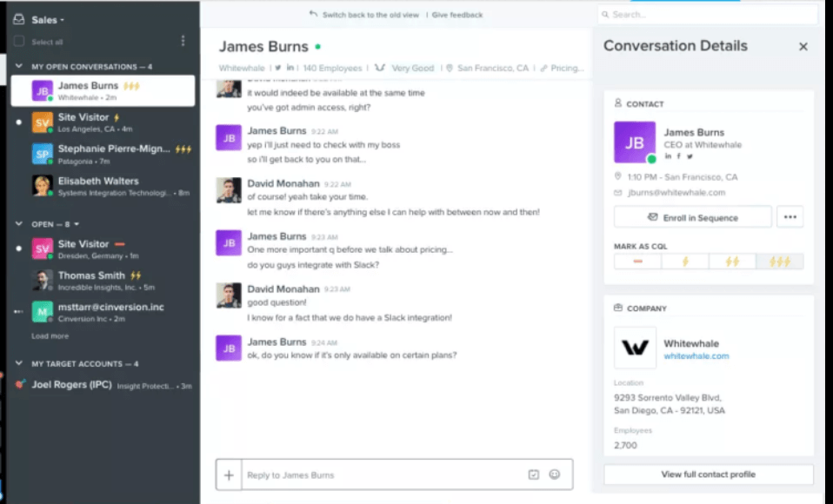Enable the Select all checkbox
Viewport: 833px width, 504px height.
click(19, 42)
